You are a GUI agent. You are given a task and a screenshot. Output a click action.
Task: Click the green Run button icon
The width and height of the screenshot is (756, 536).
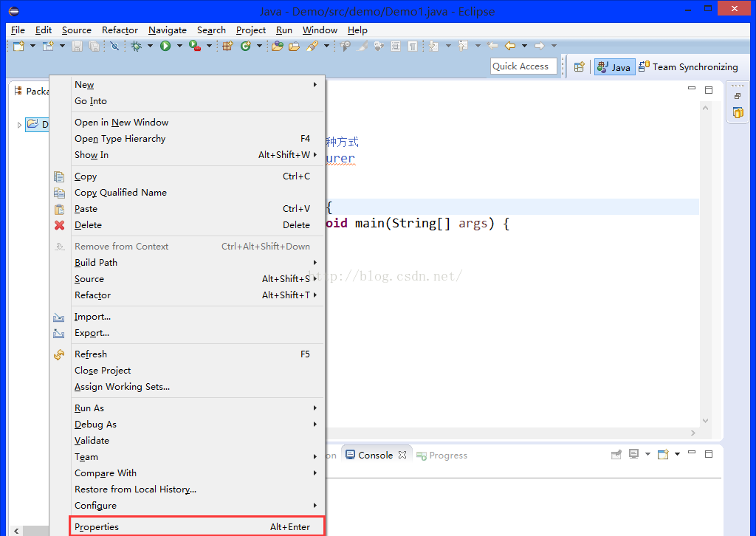pyautogui.click(x=165, y=46)
